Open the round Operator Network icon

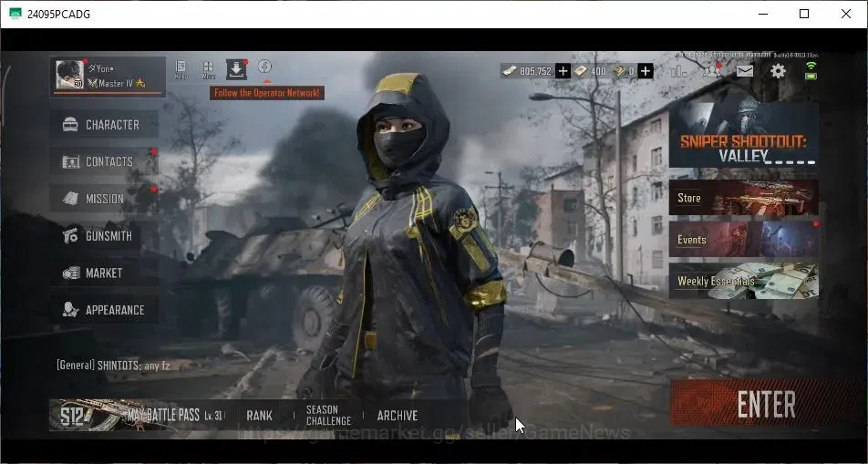264,67
